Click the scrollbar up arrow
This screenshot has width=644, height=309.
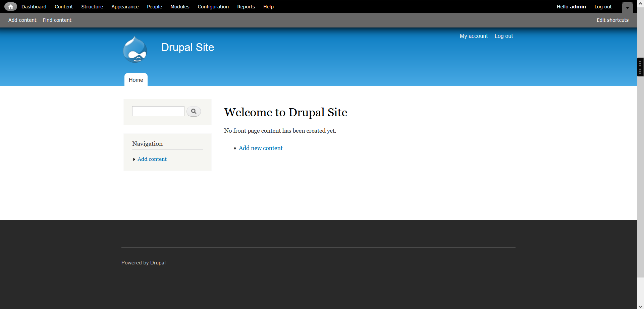(x=640, y=3)
